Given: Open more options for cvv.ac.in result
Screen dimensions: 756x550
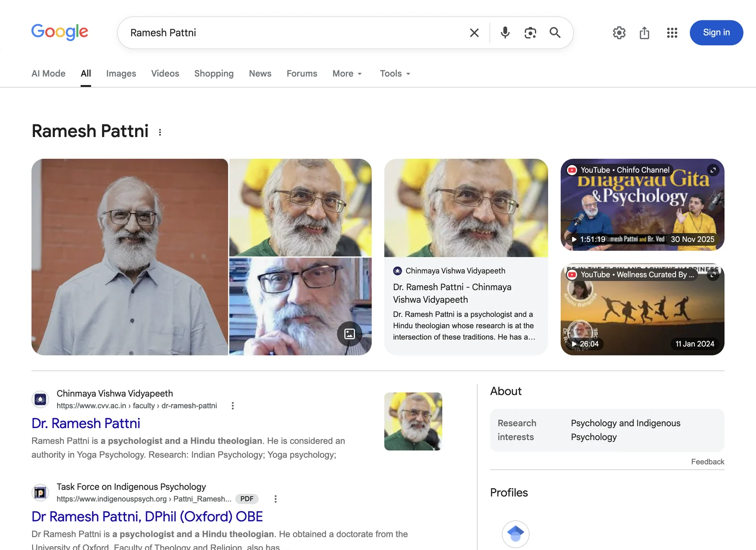Looking at the screenshot, I should click(232, 405).
